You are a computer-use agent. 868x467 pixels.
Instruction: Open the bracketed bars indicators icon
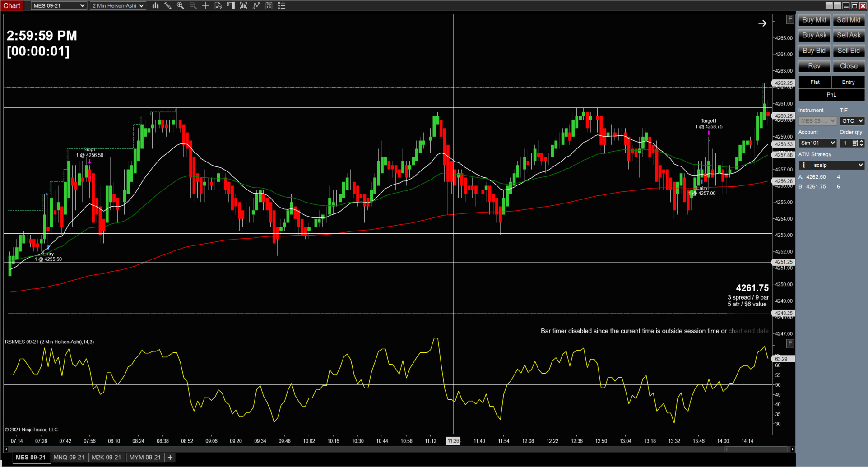[x=244, y=6]
